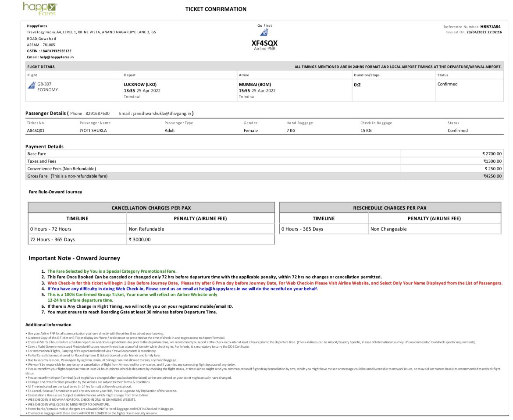This screenshot has width=513, height=420.
Task: Click the FLIGHT DETAILS section header
Action: pos(41,67)
